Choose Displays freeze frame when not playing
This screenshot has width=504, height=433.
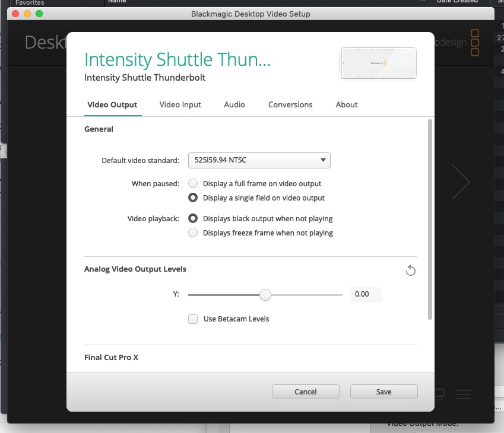pos(193,233)
